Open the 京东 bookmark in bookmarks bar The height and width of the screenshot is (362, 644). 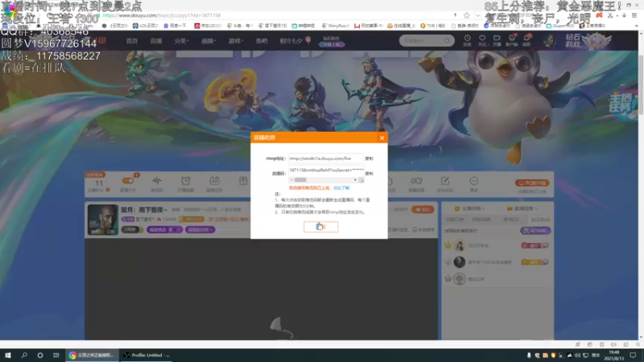point(208,26)
